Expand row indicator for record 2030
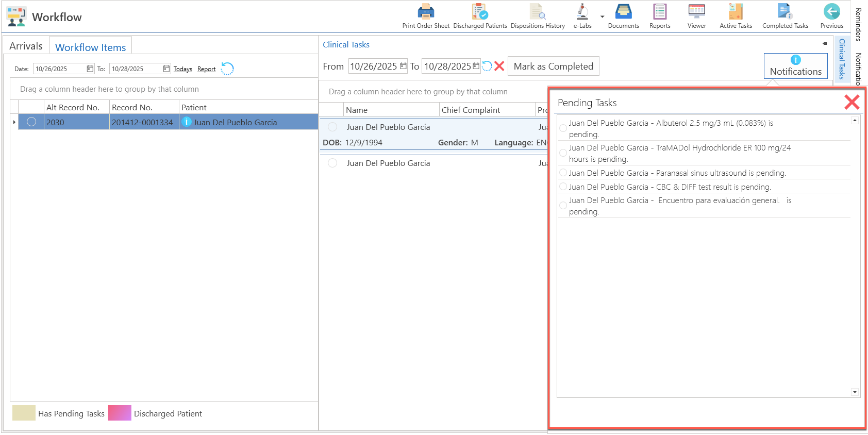 point(14,122)
